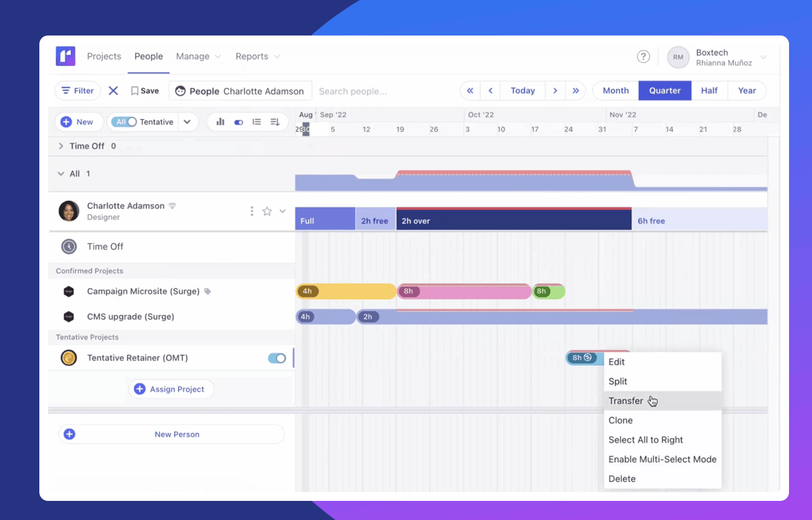Click the Campaign Microsite hexagon icon
Viewport: 812px width, 520px height.
coord(69,292)
